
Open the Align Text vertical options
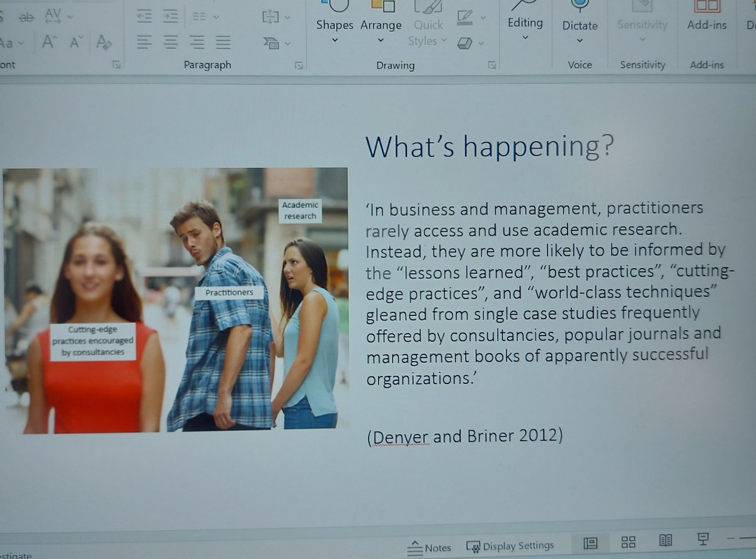coord(276,17)
